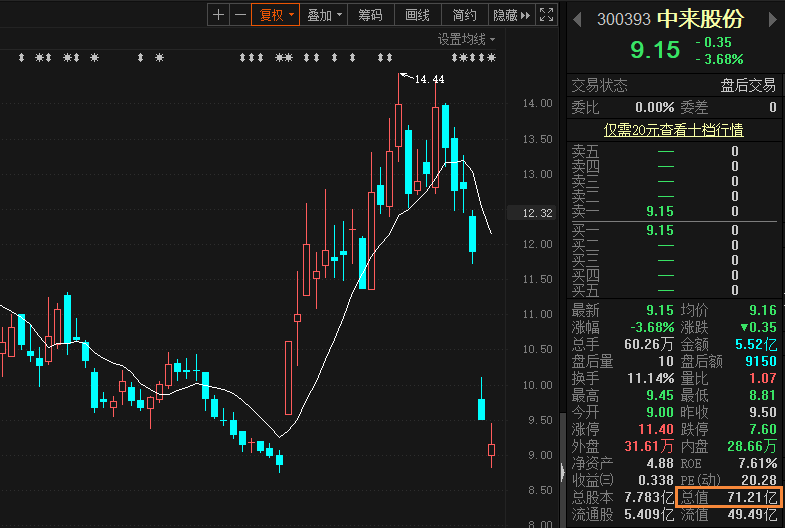Click the highlighted 总值 71.21亿 field

(x=728, y=496)
